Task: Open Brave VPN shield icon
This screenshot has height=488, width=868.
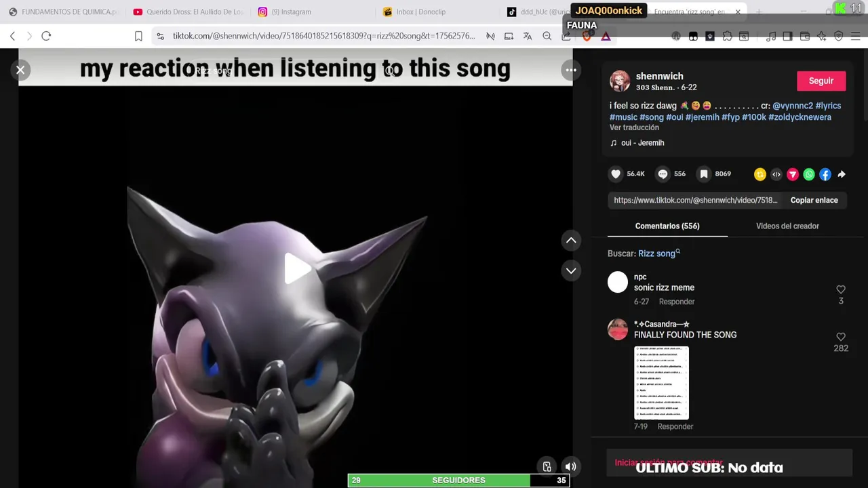Action: (x=838, y=37)
